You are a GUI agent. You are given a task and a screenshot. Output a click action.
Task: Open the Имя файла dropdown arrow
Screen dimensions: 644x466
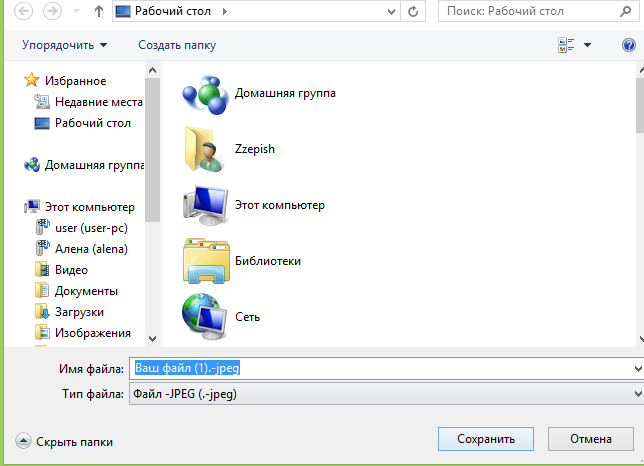pyautogui.click(x=638, y=369)
